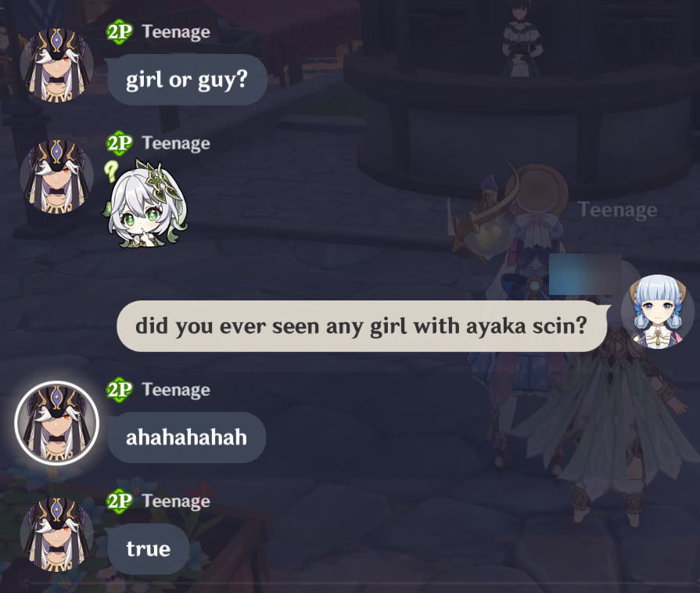The image size is (700, 593).
Task: Click the Teenage username above "girl or guy?"
Action: pos(176,32)
